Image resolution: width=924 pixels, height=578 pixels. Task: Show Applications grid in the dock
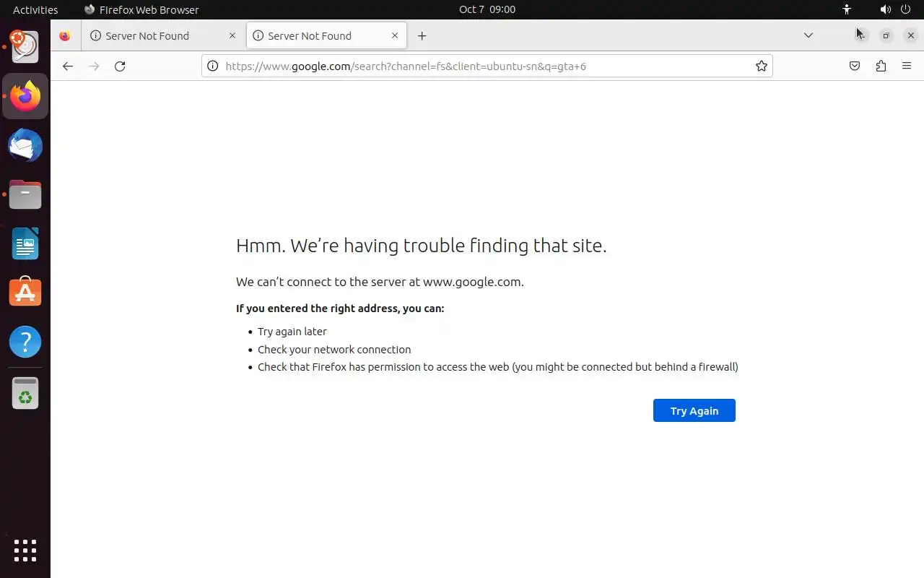tap(25, 551)
